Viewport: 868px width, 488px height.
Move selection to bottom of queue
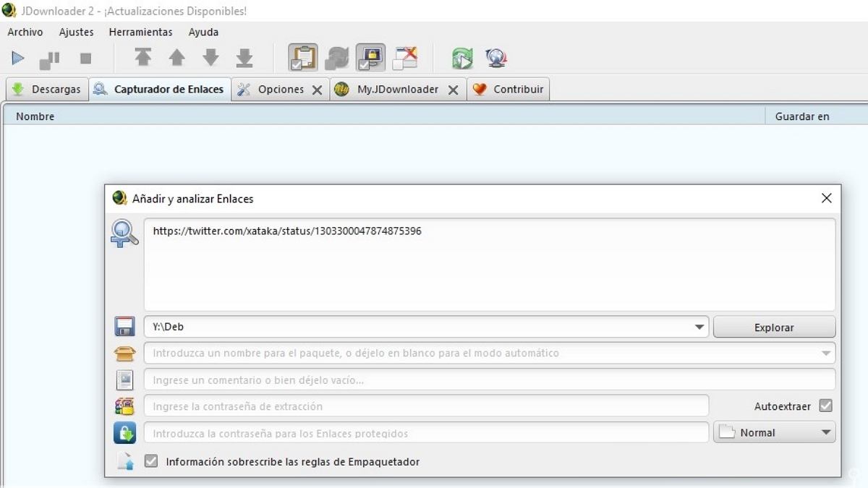point(244,58)
